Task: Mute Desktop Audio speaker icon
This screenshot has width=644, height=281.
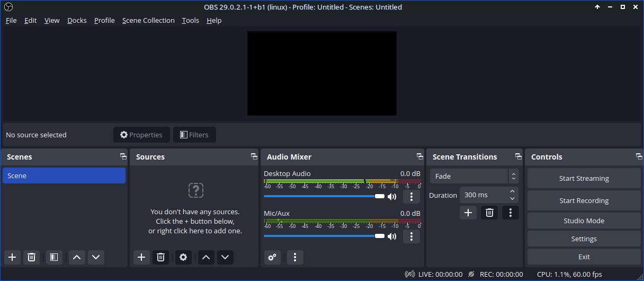Action: pyautogui.click(x=392, y=197)
